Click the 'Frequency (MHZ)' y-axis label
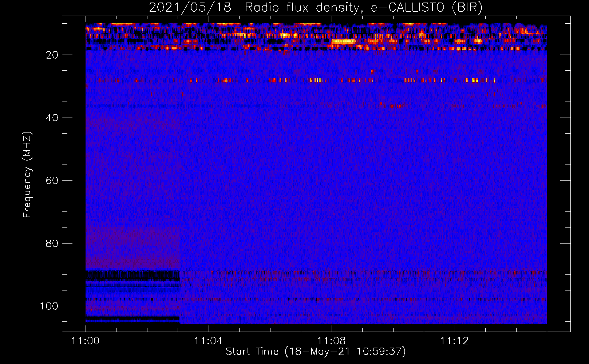This screenshot has height=364, width=589. [x=27, y=174]
